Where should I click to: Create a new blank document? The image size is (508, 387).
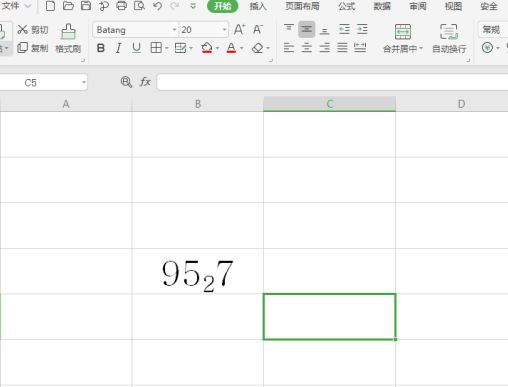(x=50, y=6)
